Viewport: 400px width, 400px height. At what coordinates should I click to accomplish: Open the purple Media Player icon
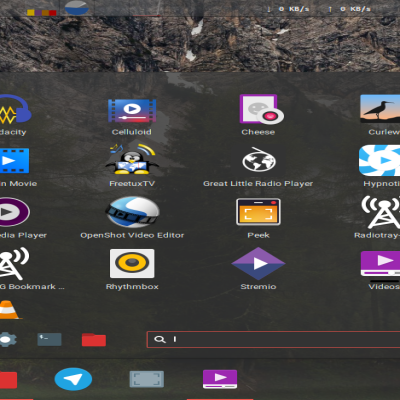[x=14, y=212]
